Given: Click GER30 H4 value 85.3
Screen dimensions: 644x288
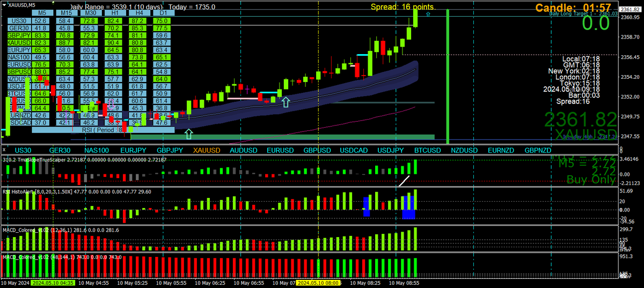Looking at the screenshot, I should (x=137, y=28).
